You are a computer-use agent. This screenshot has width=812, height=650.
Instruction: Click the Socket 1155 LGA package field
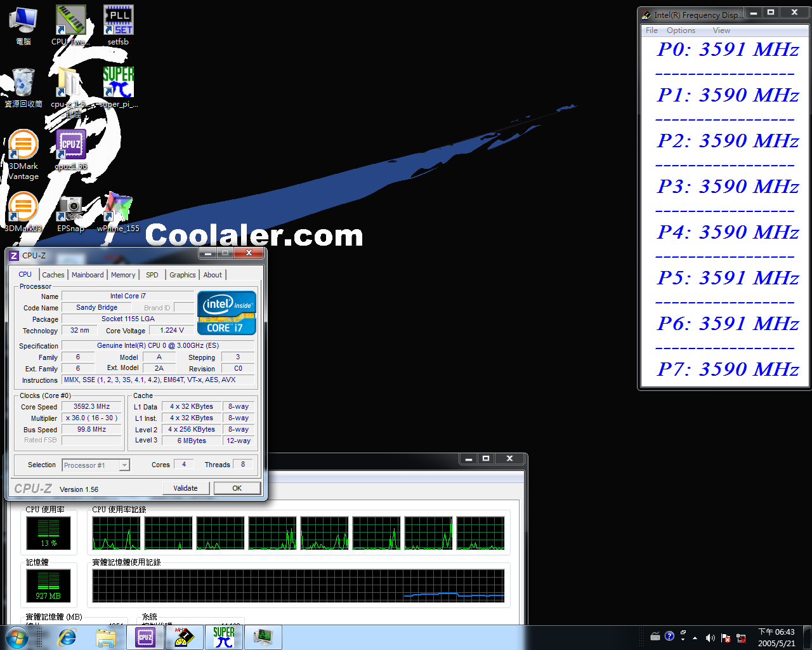click(x=128, y=319)
